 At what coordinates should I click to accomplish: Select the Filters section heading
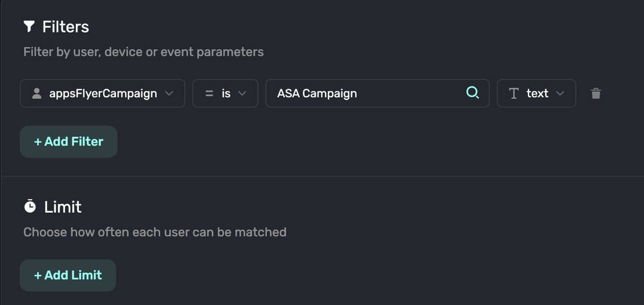pyautogui.click(x=65, y=27)
